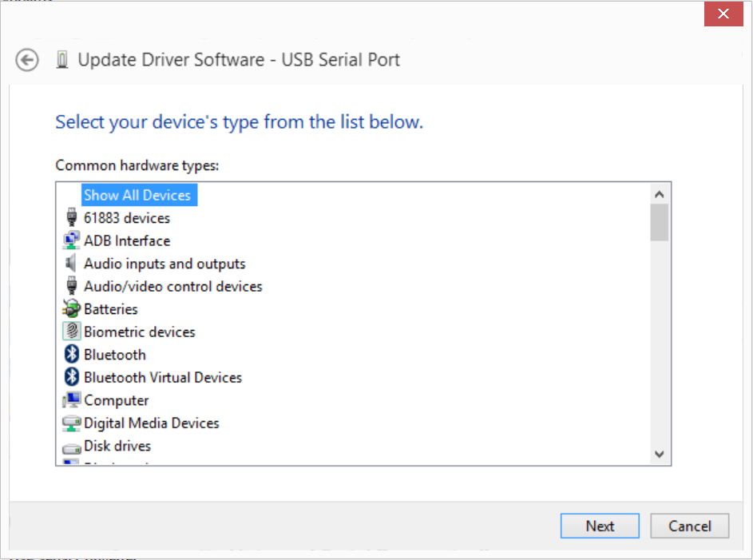Click the fingerprint Biometric devices icon
Image resolution: width=753 pixels, height=560 pixels.
coord(72,331)
